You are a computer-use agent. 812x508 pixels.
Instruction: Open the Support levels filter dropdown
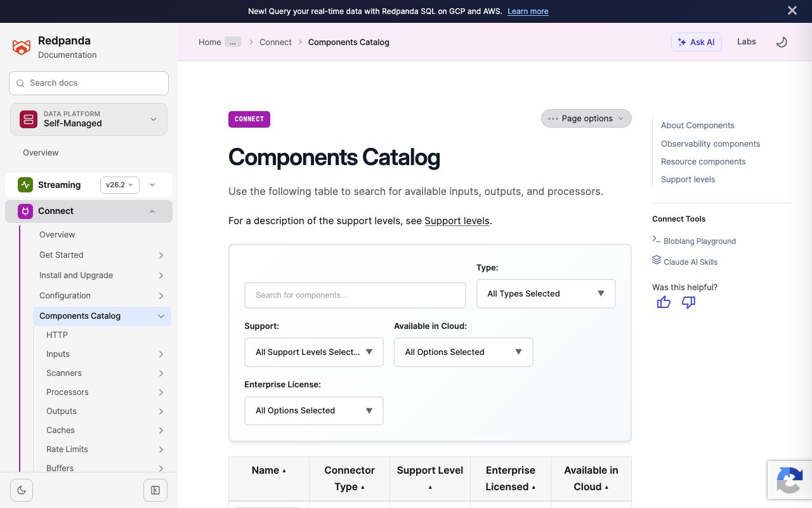[314, 352]
